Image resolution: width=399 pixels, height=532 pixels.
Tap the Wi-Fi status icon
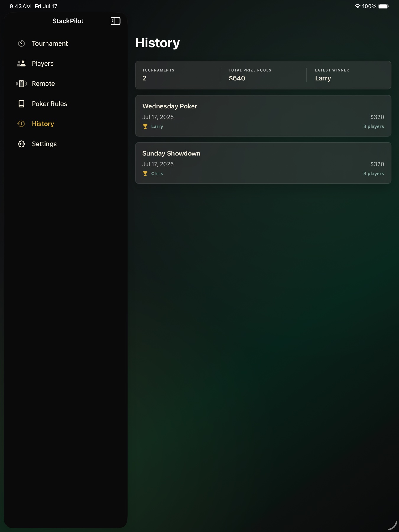[x=357, y=6]
